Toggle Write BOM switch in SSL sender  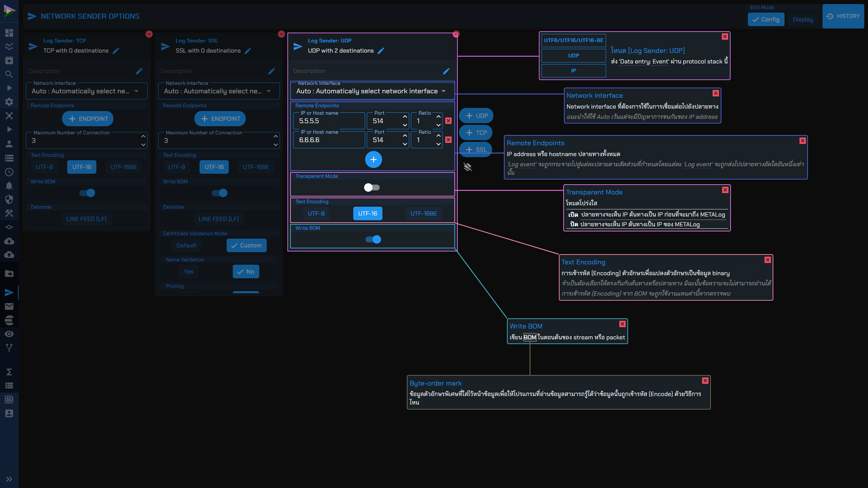coord(220,193)
